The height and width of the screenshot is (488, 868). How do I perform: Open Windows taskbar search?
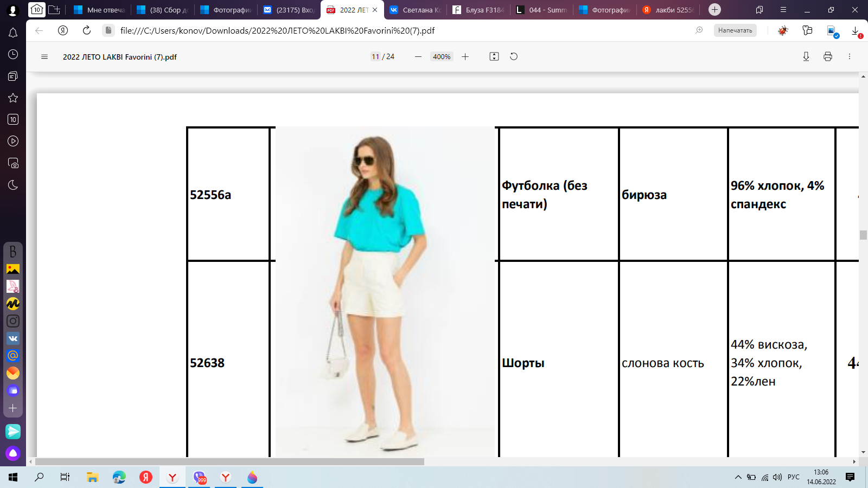(x=39, y=477)
